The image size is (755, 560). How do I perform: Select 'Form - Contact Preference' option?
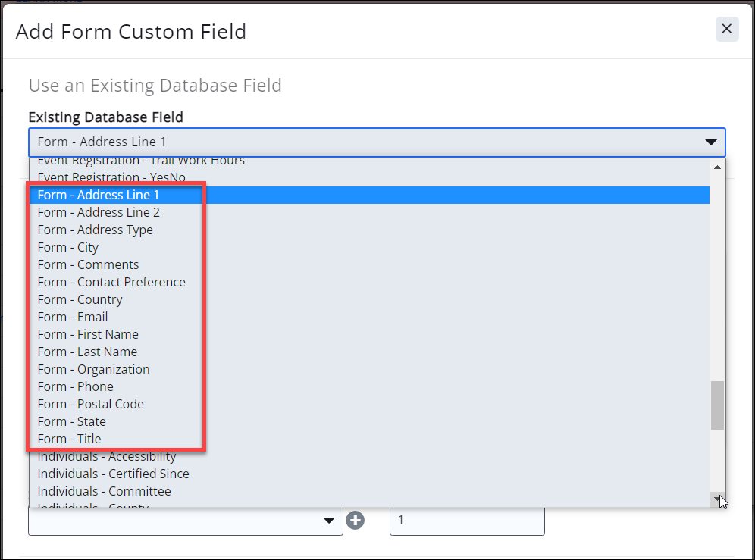click(x=111, y=282)
